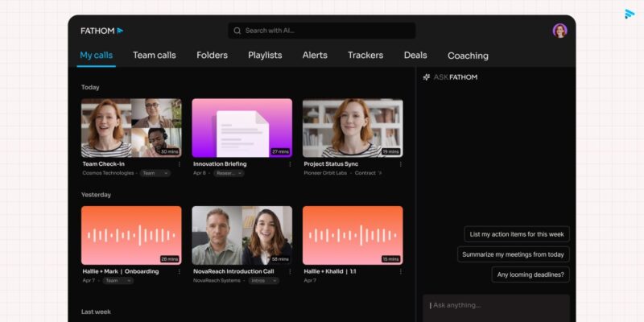Open the Hallie + Mark Onboarding audio thumbnail
This screenshot has height=322, width=644.
pyautogui.click(x=131, y=235)
